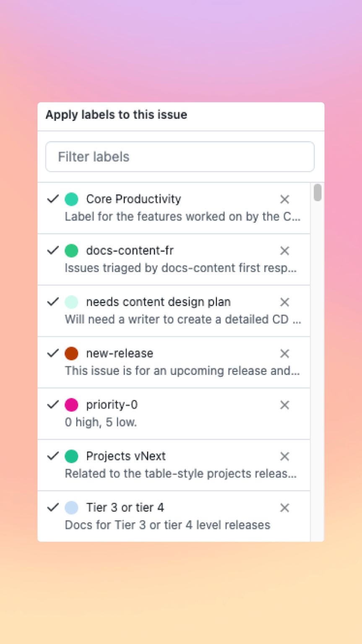Image resolution: width=362 pixels, height=644 pixels.
Task: Remove Tier 3 or tier 4 label X
Action: click(284, 508)
